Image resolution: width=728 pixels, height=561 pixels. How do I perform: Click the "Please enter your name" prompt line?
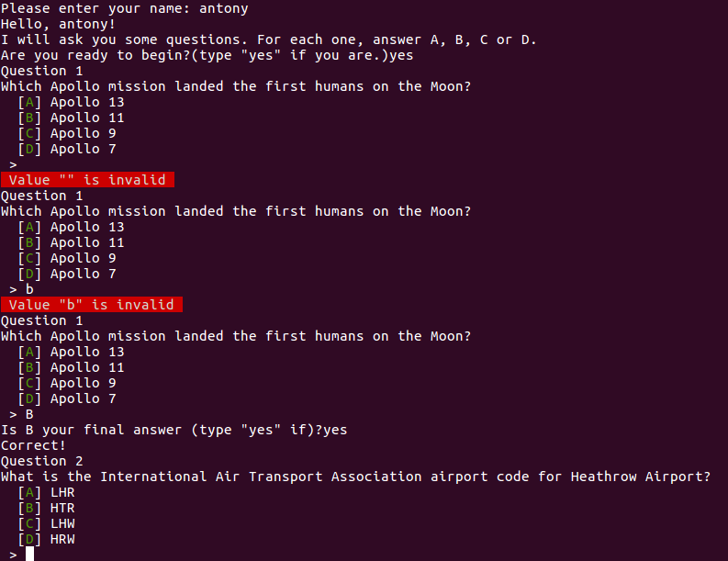point(124,8)
